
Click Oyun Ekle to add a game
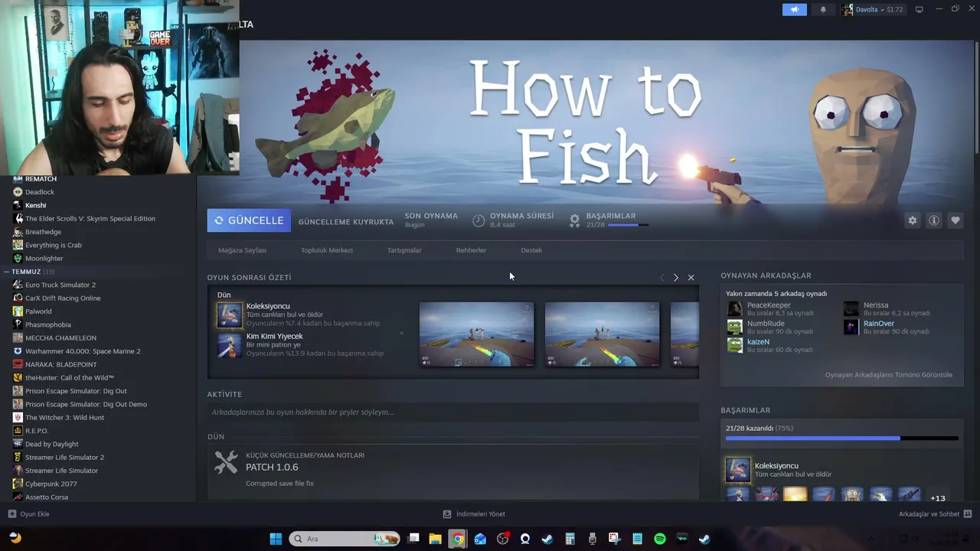pos(29,514)
